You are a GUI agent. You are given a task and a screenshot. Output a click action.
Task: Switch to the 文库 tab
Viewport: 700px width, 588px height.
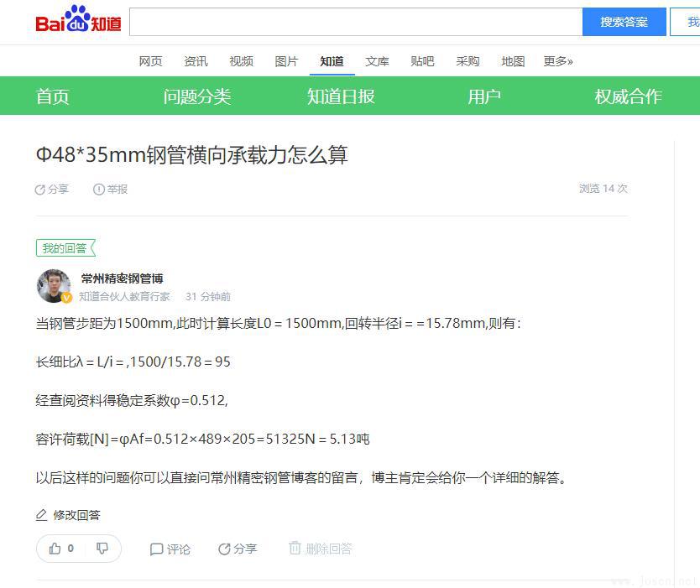[x=377, y=61]
